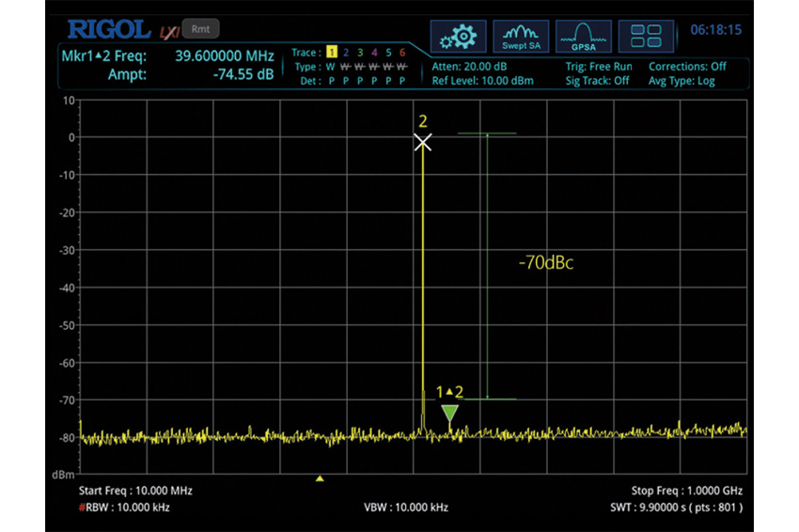Tap the Det : row label
799x532 pixels.
[311, 81]
